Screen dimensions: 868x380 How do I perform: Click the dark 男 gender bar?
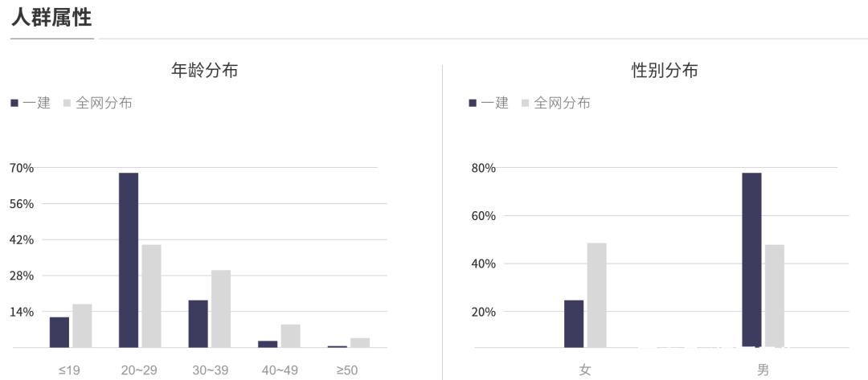point(751,260)
